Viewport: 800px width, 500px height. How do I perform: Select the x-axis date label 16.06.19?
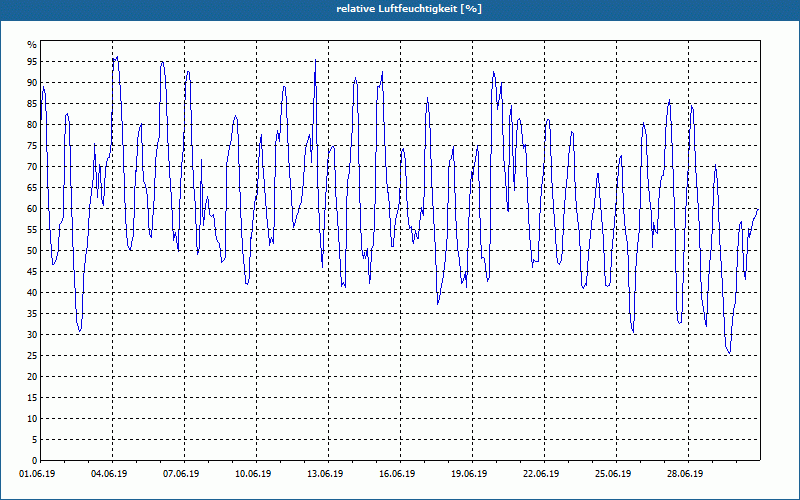[397, 474]
